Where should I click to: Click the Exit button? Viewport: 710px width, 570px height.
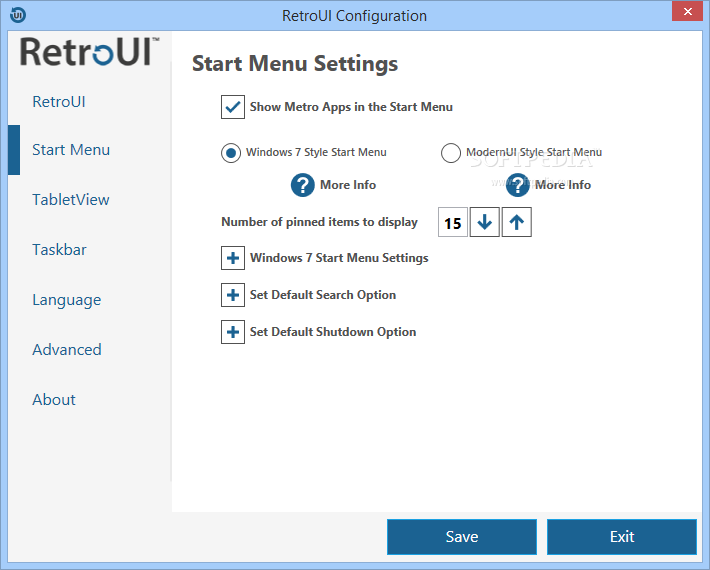[622, 537]
